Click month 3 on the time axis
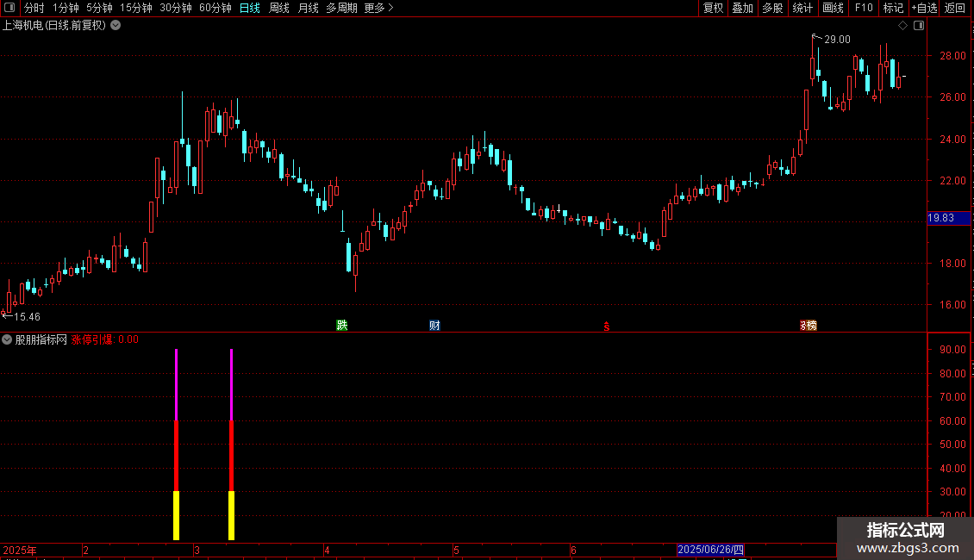 (197, 550)
